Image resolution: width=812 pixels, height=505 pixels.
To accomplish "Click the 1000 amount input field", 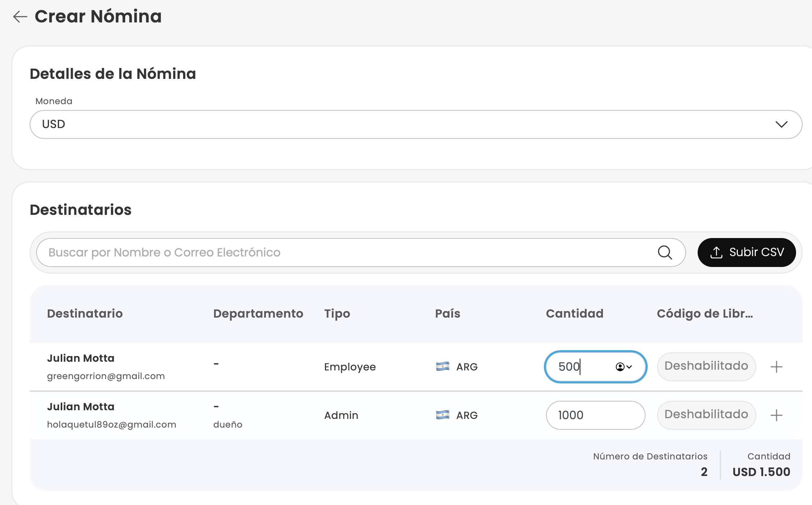I will (x=595, y=415).
